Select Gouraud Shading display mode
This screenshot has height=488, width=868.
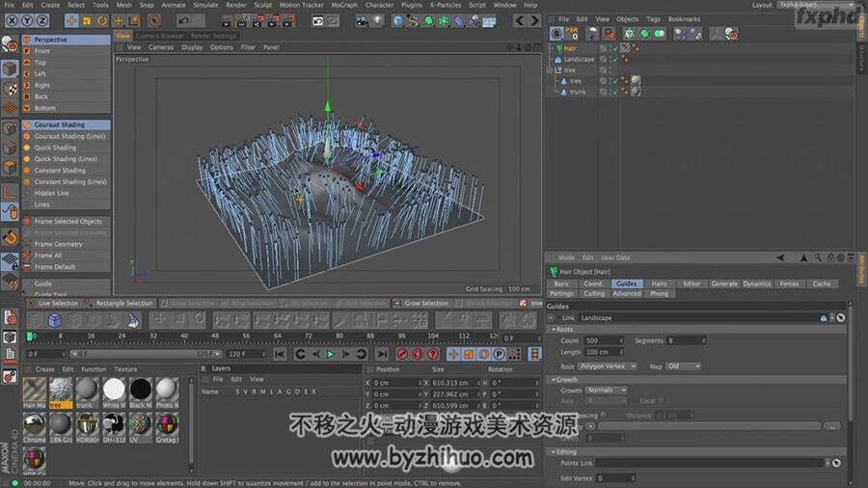click(x=66, y=125)
